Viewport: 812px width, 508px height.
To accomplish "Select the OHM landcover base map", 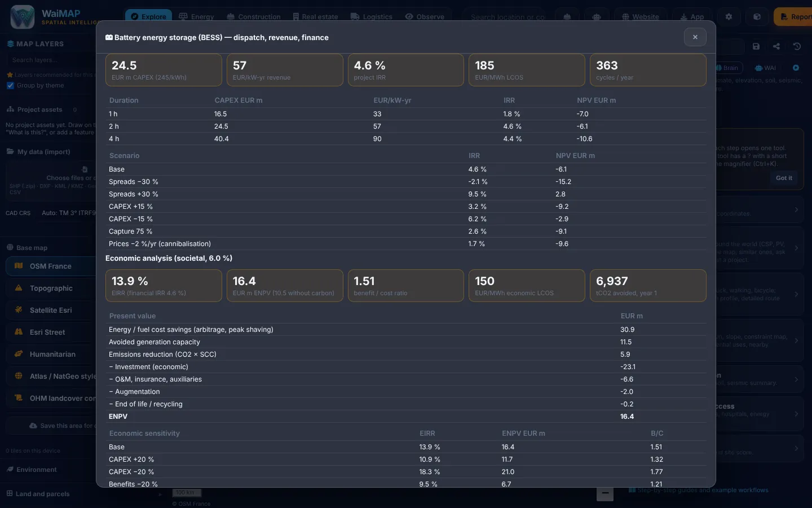I will (x=51, y=398).
